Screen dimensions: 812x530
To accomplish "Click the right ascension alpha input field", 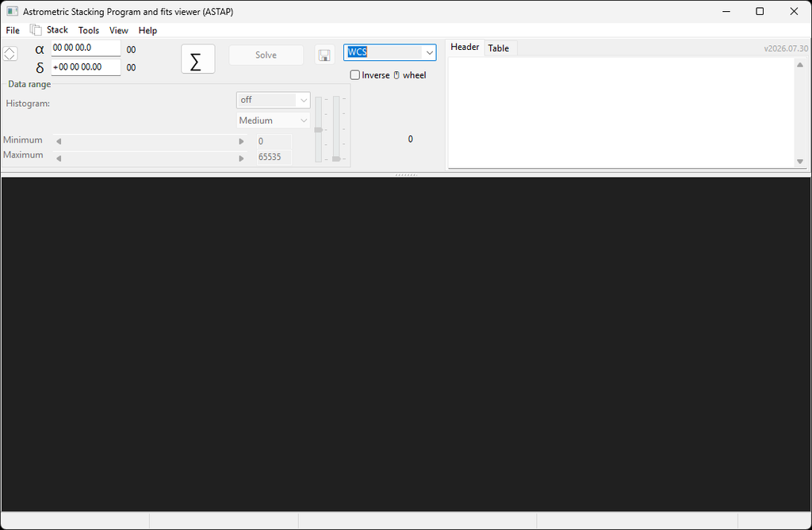I will coord(86,48).
